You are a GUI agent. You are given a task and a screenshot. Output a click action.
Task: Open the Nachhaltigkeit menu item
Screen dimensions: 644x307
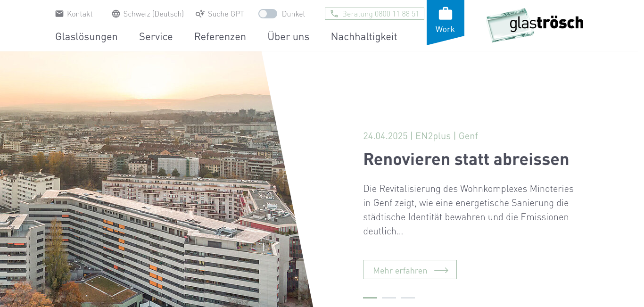point(364,36)
